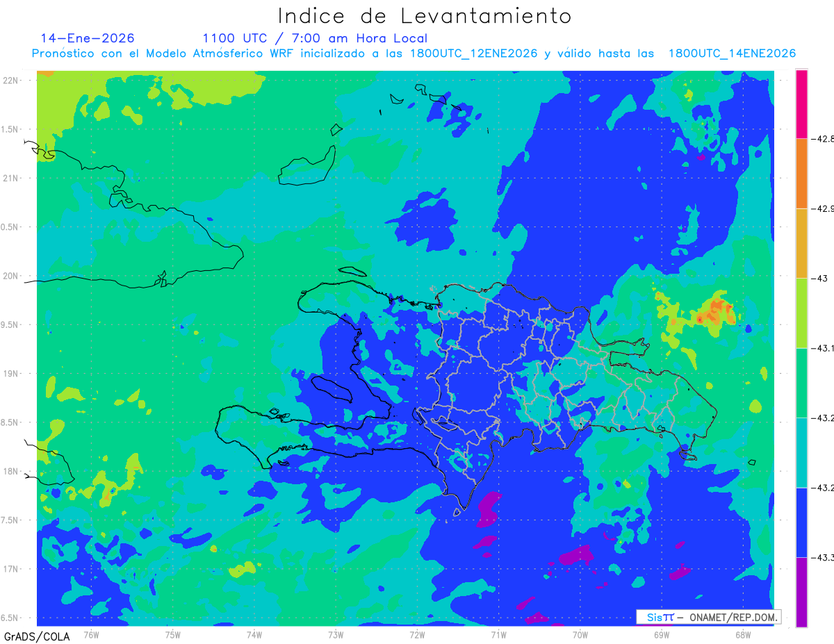Click the '-43.1' legend value
834x644 pixels.
coord(823,348)
